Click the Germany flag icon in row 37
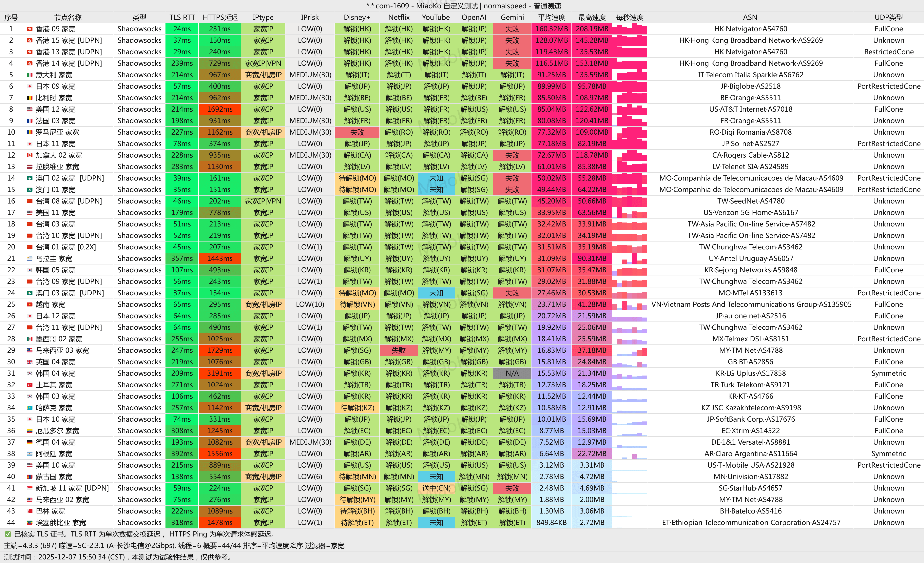The image size is (924, 563). tap(29, 442)
